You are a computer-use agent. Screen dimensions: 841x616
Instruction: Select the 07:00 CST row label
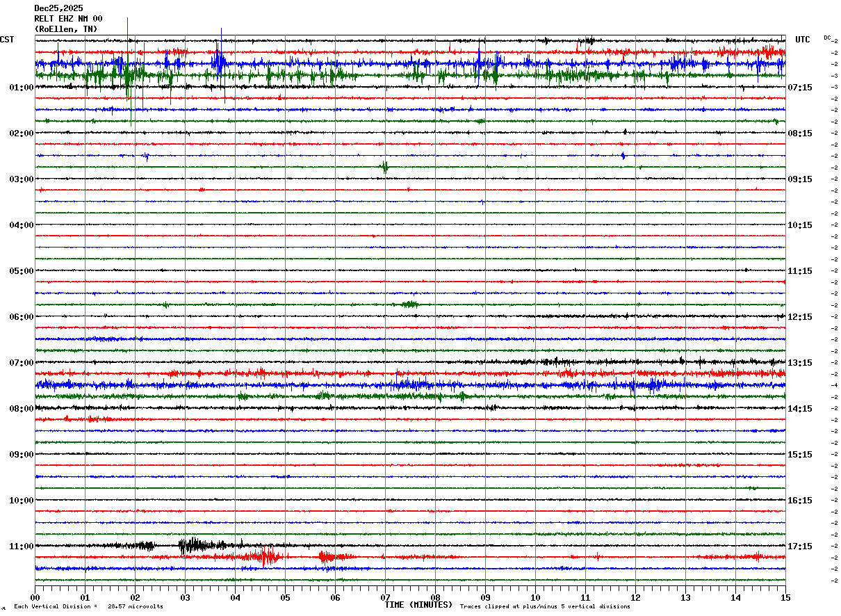coord(22,363)
